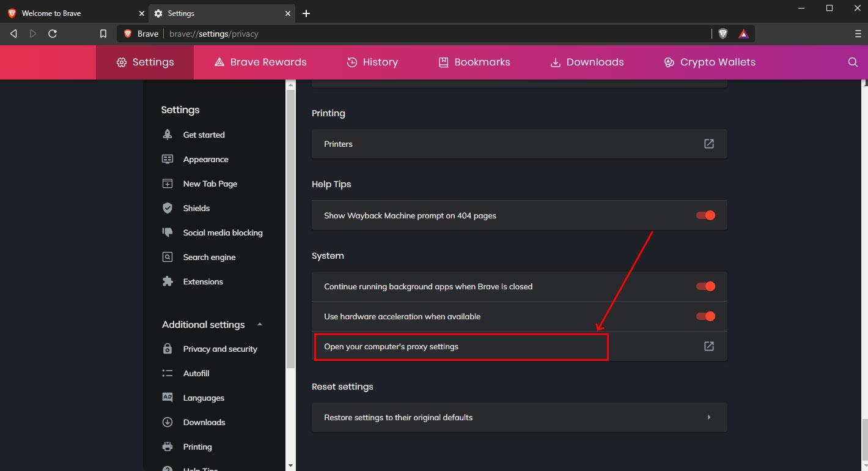Image resolution: width=868 pixels, height=471 pixels.
Task: Open the browser hamburger menu
Action: 858,34
